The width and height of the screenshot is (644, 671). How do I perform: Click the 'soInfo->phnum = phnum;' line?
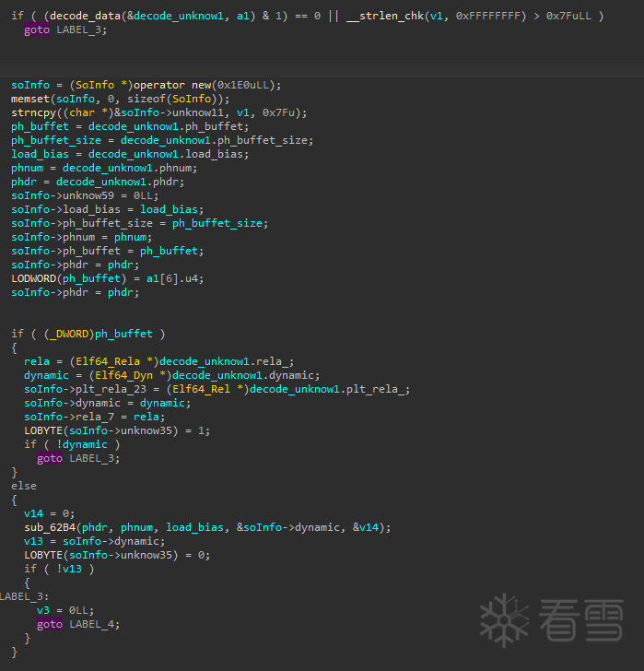(x=81, y=237)
